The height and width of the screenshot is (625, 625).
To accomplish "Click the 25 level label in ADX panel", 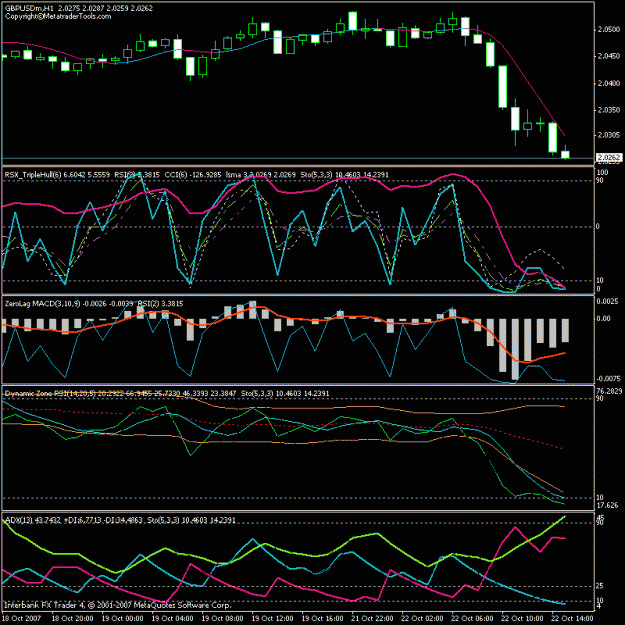I will pyautogui.click(x=599, y=586).
